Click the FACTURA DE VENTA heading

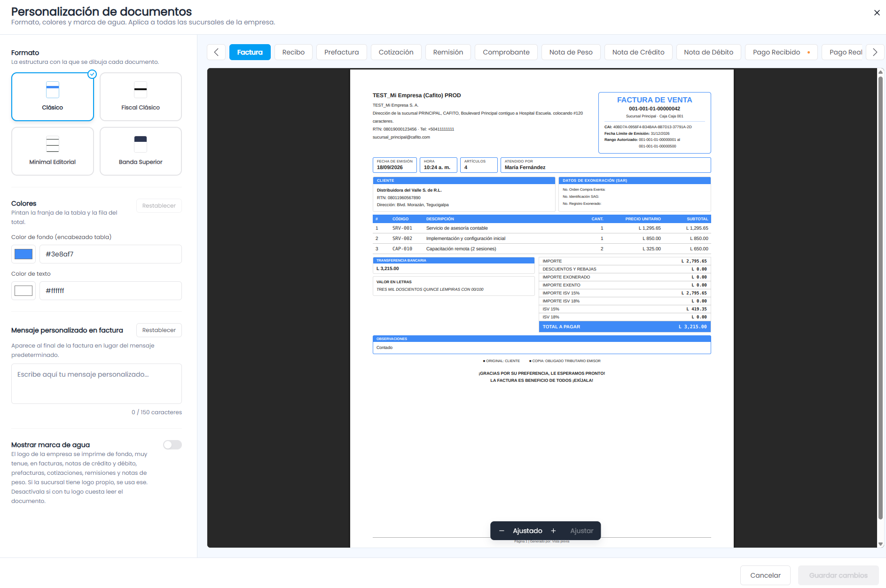tap(654, 100)
